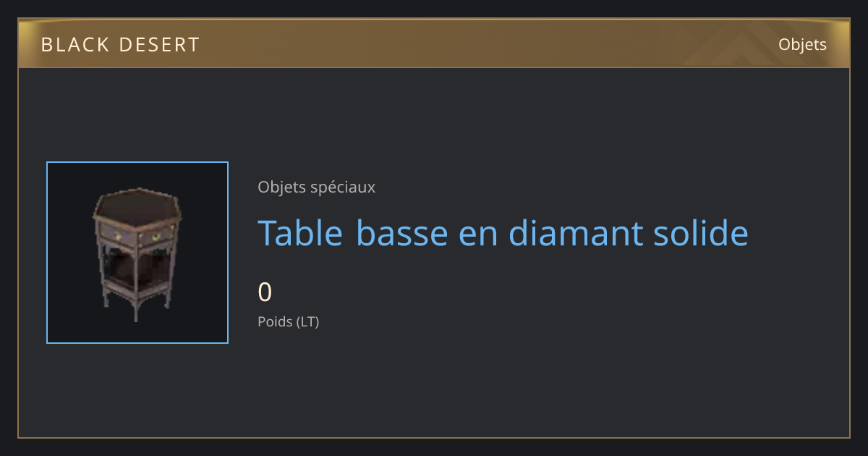Click the word DESERT in the header
This screenshot has height=456, width=868.
(159, 45)
